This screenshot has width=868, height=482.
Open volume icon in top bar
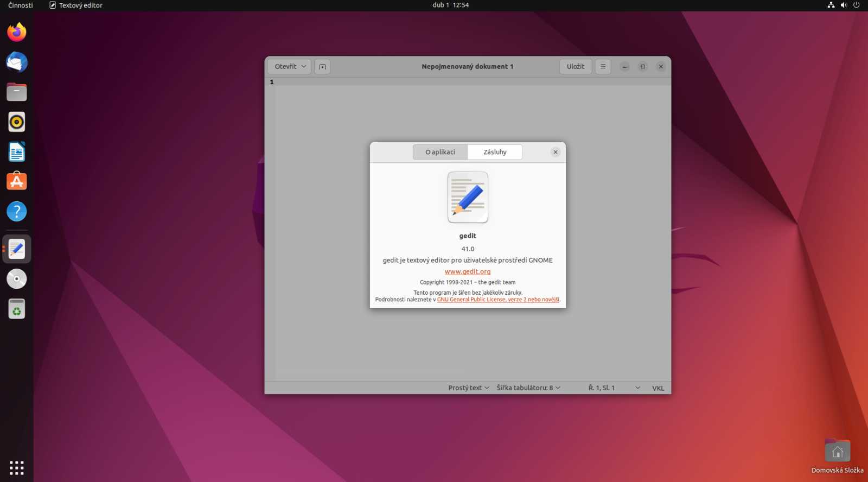click(844, 5)
